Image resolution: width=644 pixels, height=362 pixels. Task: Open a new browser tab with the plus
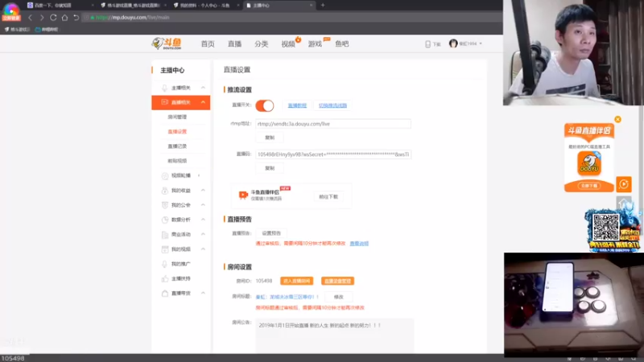pyautogui.click(x=323, y=6)
